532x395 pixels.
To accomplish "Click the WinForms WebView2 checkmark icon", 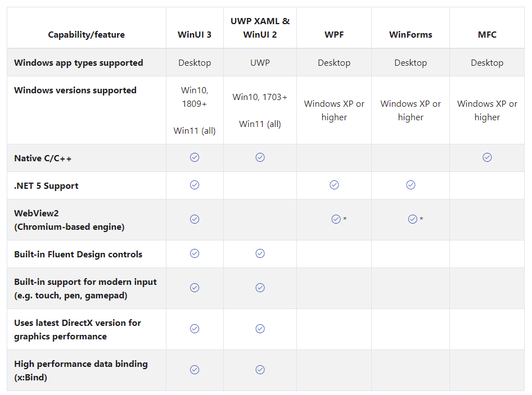I will click(x=412, y=219).
